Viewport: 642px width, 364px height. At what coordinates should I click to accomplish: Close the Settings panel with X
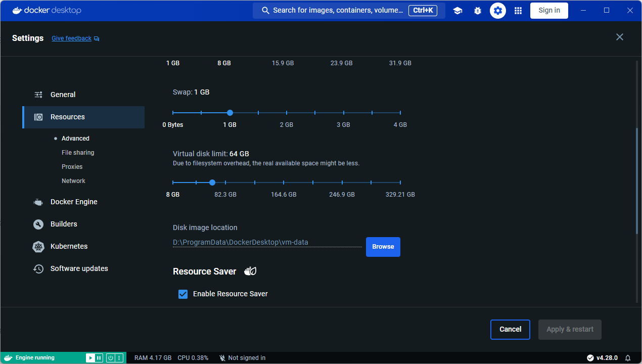point(620,37)
